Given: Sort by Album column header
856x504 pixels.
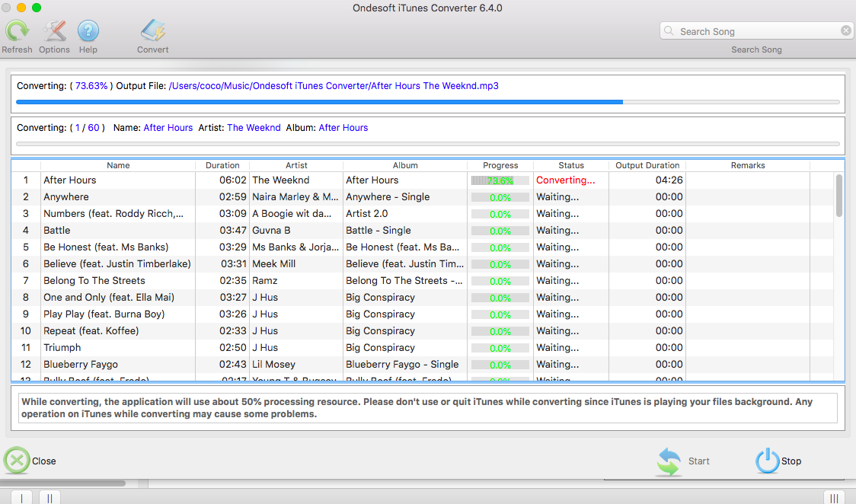Looking at the screenshot, I should point(405,165).
